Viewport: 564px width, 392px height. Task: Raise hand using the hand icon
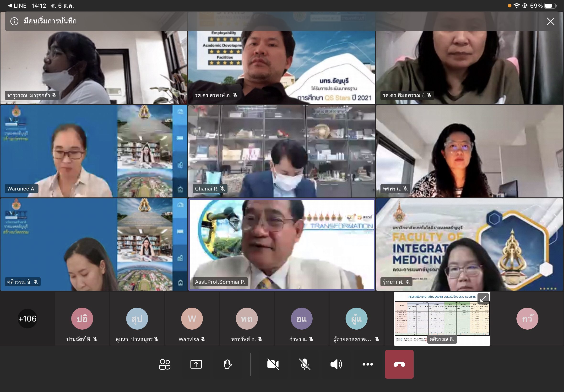point(228,364)
